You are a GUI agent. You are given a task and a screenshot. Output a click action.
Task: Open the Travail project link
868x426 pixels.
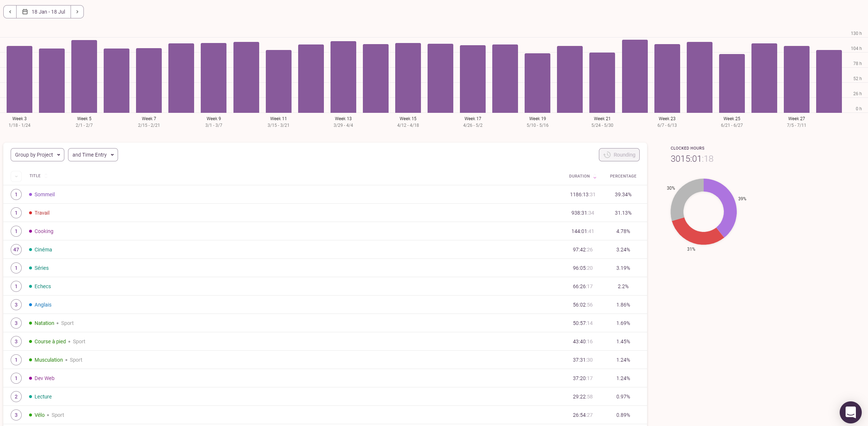coord(42,213)
